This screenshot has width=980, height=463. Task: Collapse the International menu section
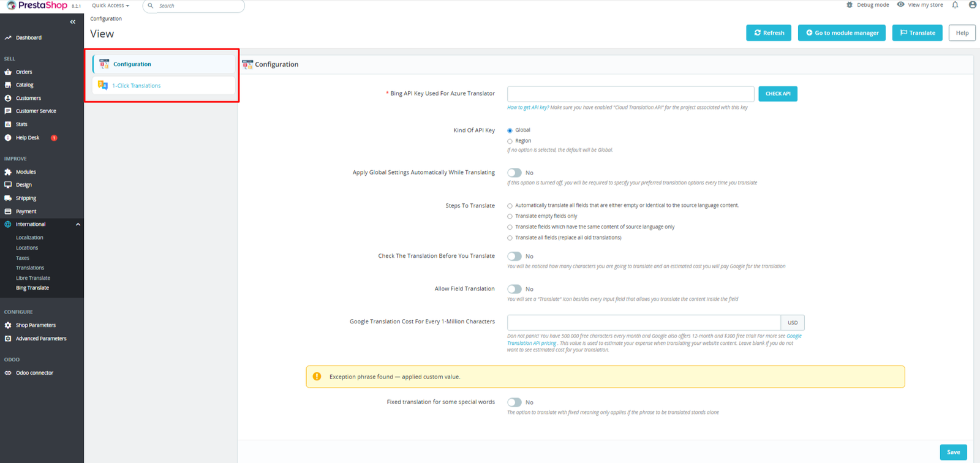pyautogui.click(x=78, y=225)
